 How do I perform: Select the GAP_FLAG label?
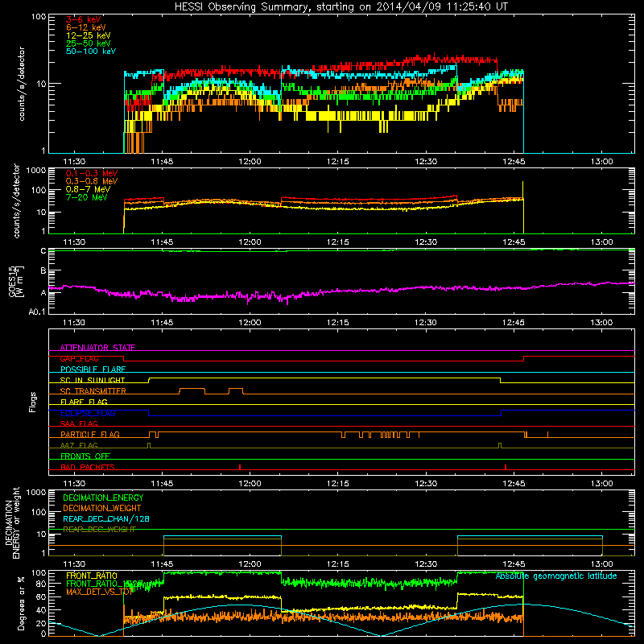click(x=79, y=358)
